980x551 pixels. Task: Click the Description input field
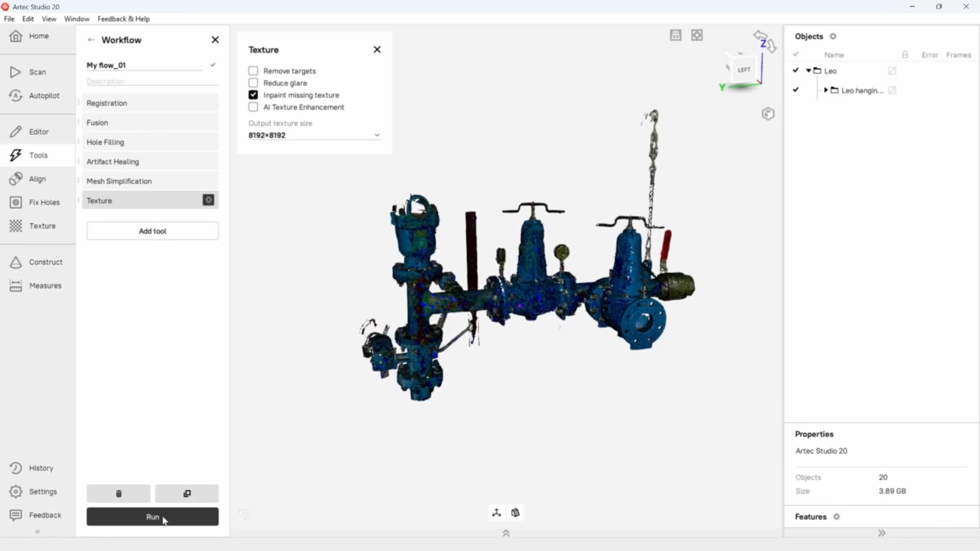(153, 81)
